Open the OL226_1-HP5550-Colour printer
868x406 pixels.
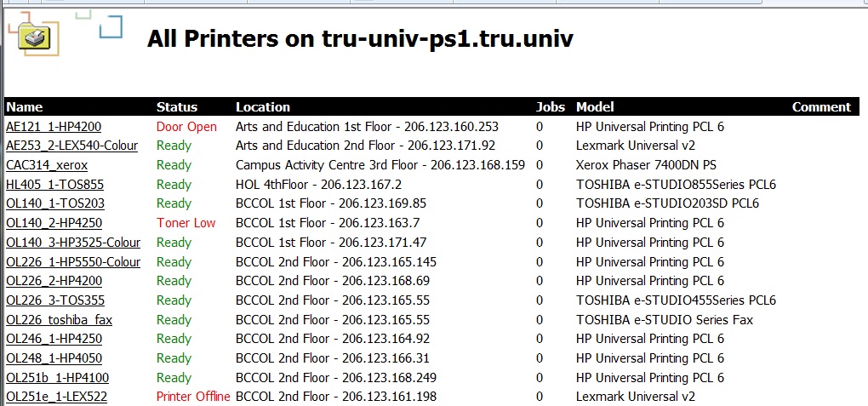pos(73,262)
